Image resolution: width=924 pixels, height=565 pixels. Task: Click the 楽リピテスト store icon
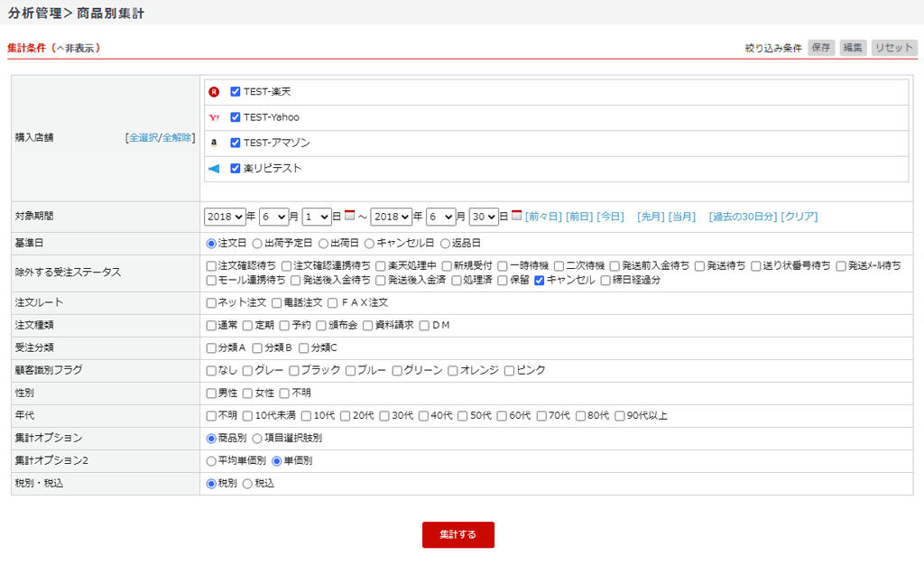point(214,169)
